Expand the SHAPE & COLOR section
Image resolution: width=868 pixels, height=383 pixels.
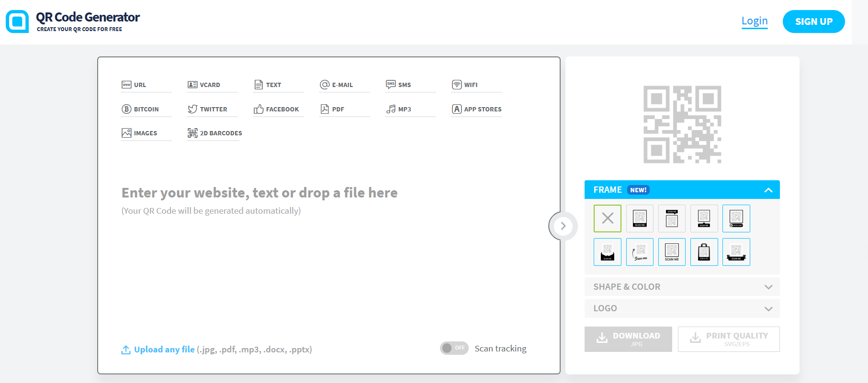point(682,287)
